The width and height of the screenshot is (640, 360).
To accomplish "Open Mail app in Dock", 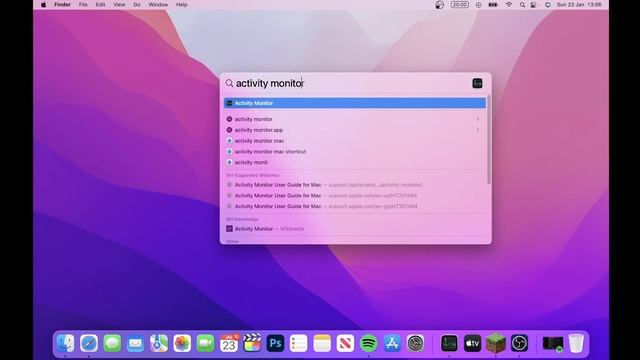I will coord(136,343).
